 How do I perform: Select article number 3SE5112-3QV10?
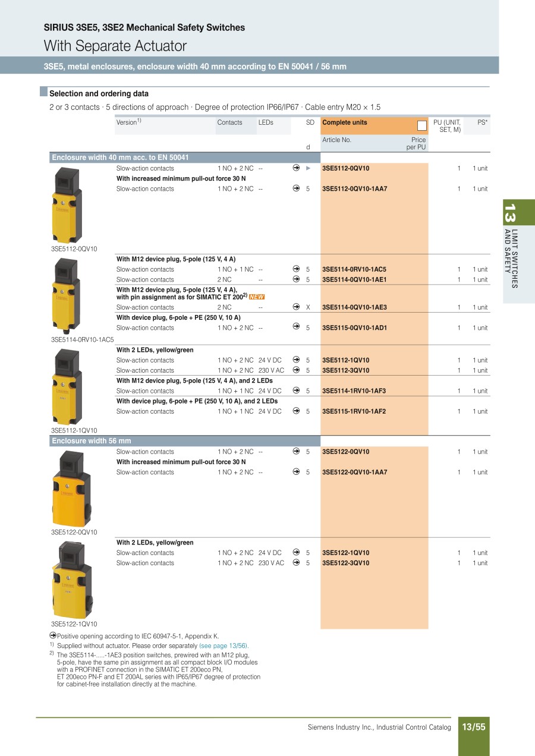coord(345,370)
